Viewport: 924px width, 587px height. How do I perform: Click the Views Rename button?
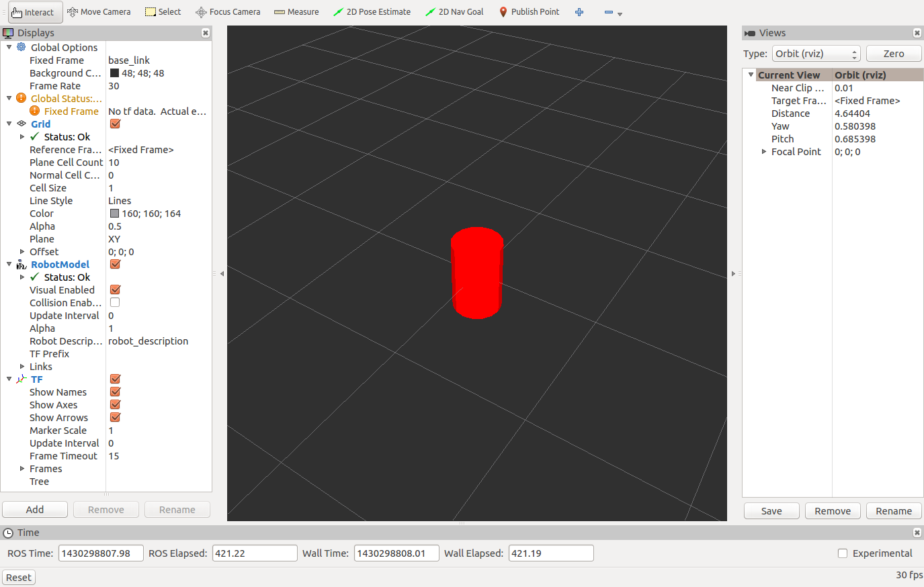click(x=894, y=511)
